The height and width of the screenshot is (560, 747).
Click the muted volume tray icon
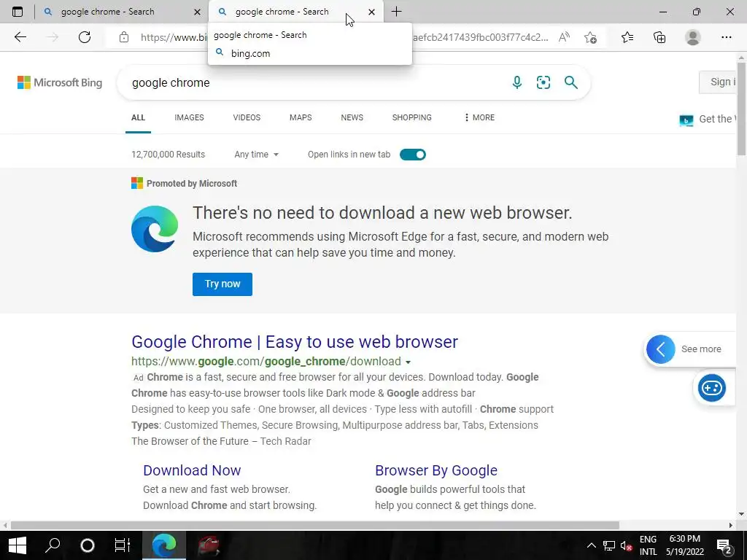(626, 545)
